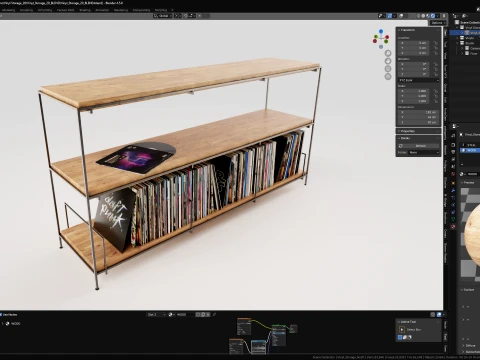The height and width of the screenshot is (360, 480).
Task: Open the Tool tab in Properties editor
Action: click(453, 135)
